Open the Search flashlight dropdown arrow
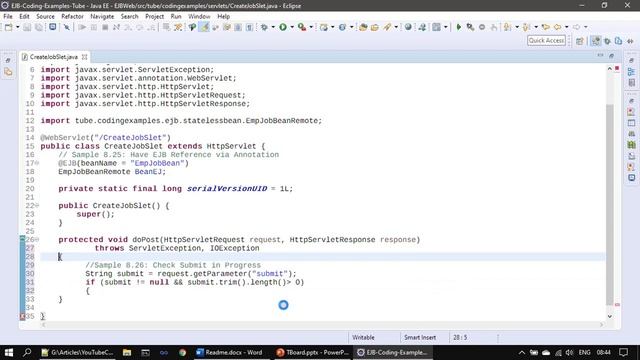This screenshot has height=360, width=640. [396, 27]
